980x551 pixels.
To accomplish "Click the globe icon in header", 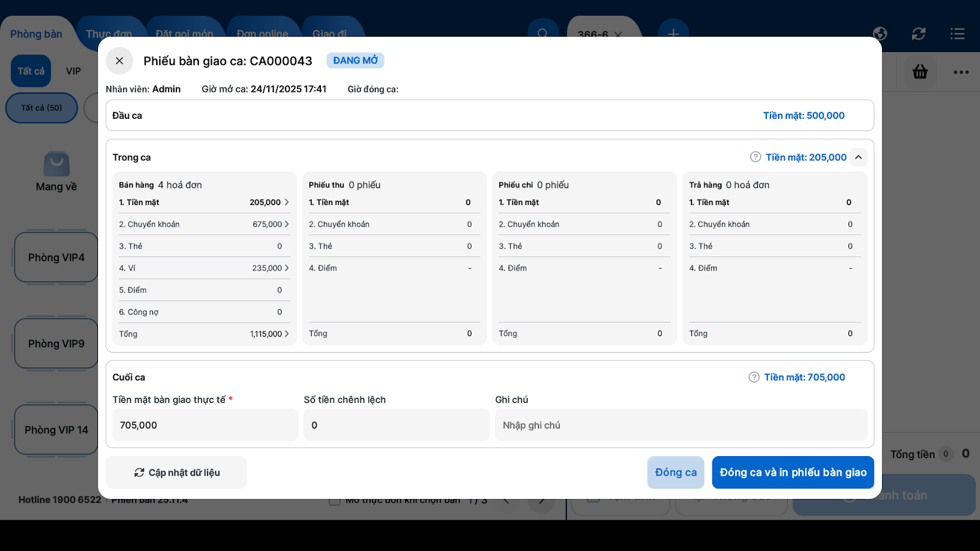I will click(x=880, y=34).
